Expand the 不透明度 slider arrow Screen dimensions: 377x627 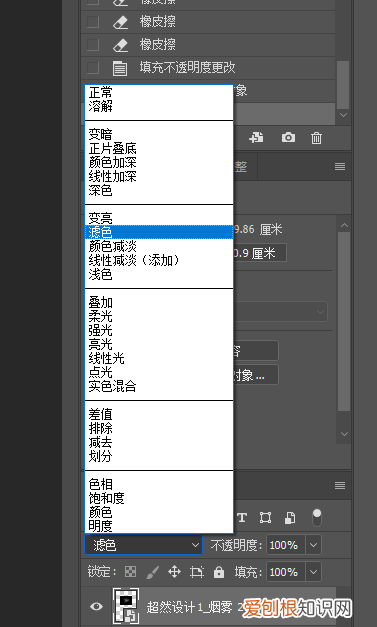click(x=313, y=545)
